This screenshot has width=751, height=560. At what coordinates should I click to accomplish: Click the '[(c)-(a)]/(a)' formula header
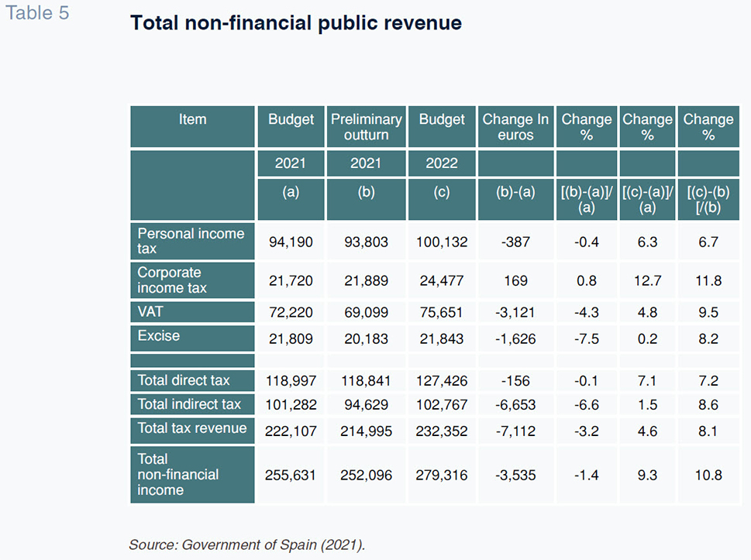pyautogui.click(x=648, y=200)
